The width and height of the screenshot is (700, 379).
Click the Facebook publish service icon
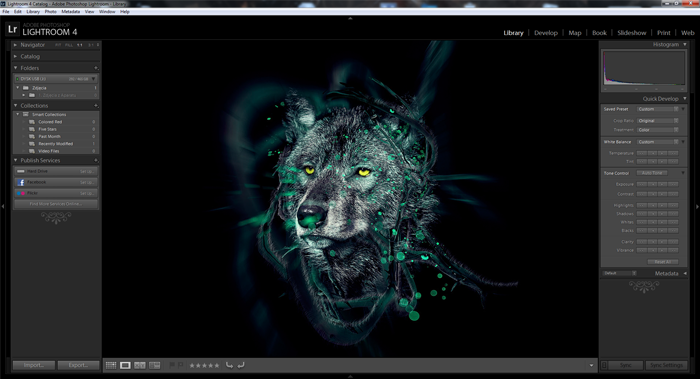(21, 182)
